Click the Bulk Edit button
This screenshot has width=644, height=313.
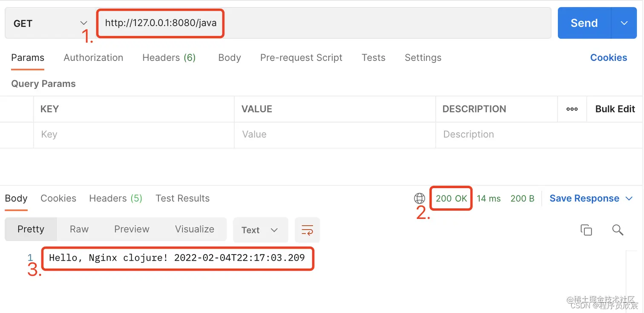[615, 109]
